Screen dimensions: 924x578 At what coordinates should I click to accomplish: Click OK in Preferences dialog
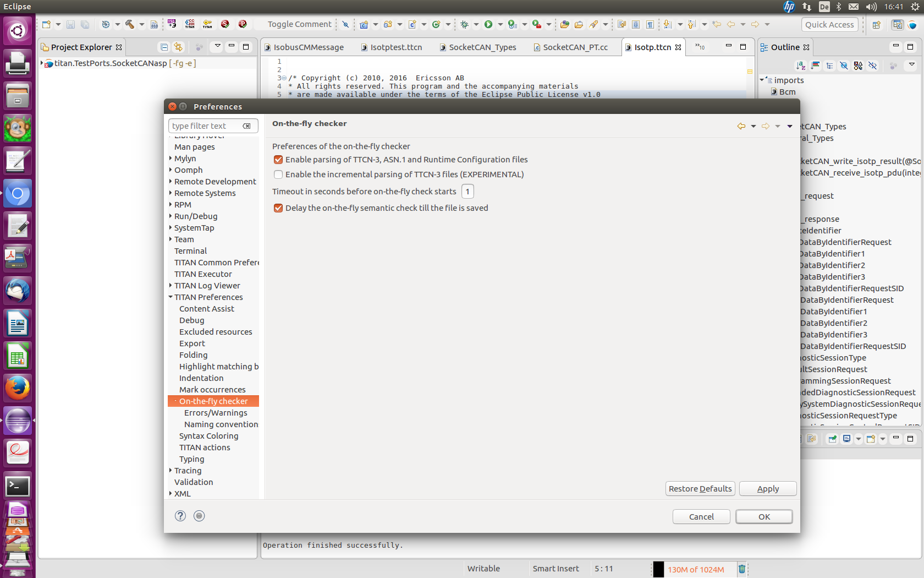click(764, 517)
